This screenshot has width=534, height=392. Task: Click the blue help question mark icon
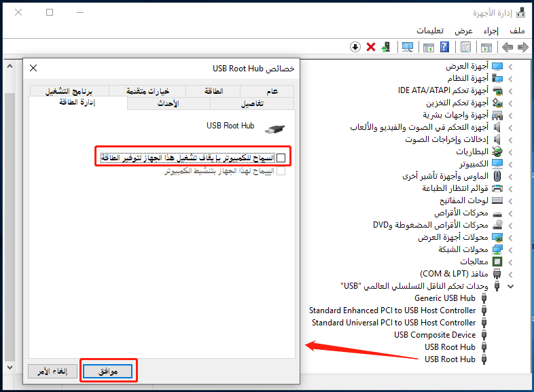pyautogui.click(x=444, y=47)
